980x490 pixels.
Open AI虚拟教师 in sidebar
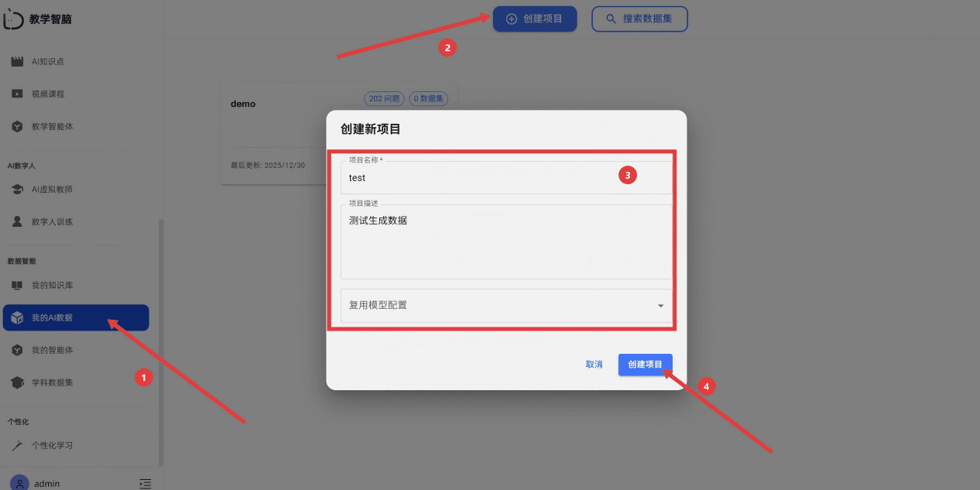tap(76, 190)
